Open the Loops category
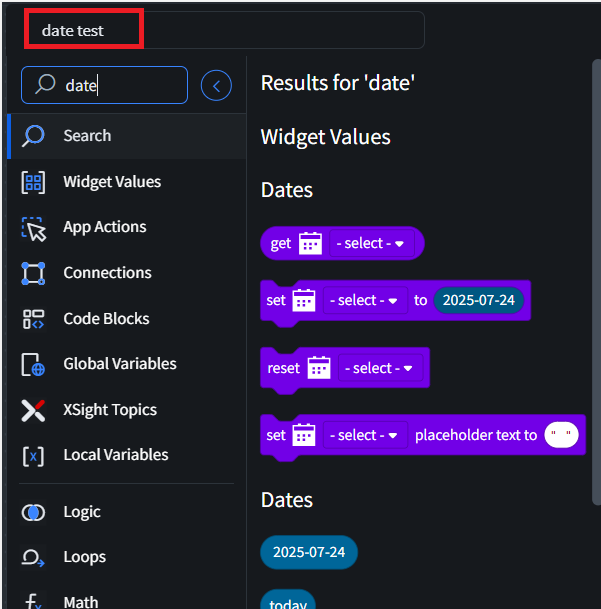Screen dimensions: 601x609 (84, 557)
